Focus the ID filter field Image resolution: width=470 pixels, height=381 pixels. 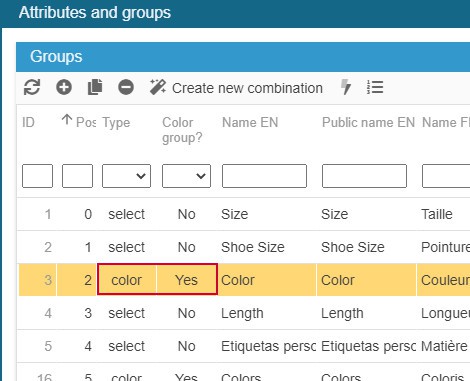[x=37, y=176]
